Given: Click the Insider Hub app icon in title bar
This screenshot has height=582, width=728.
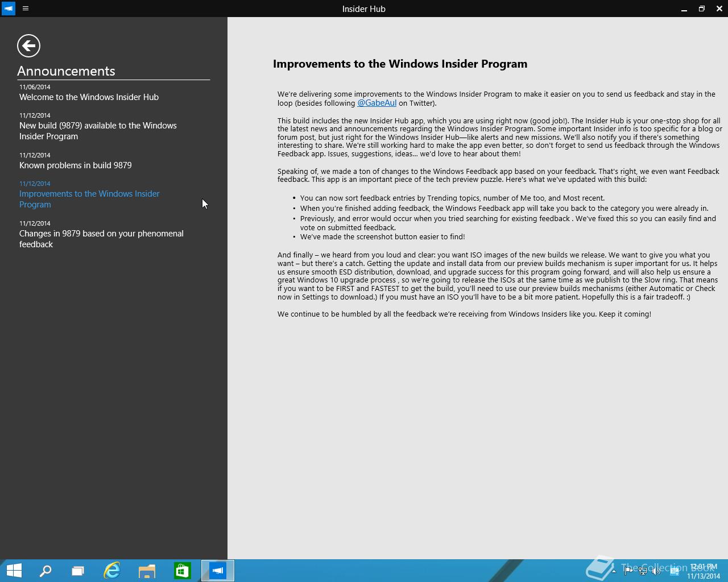Looking at the screenshot, I should pyautogui.click(x=9, y=9).
